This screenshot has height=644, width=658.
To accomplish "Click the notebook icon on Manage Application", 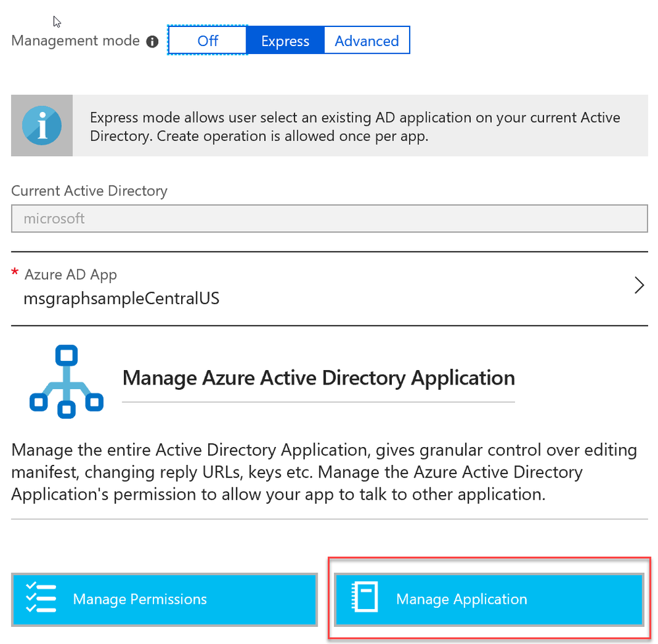I will [x=365, y=597].
